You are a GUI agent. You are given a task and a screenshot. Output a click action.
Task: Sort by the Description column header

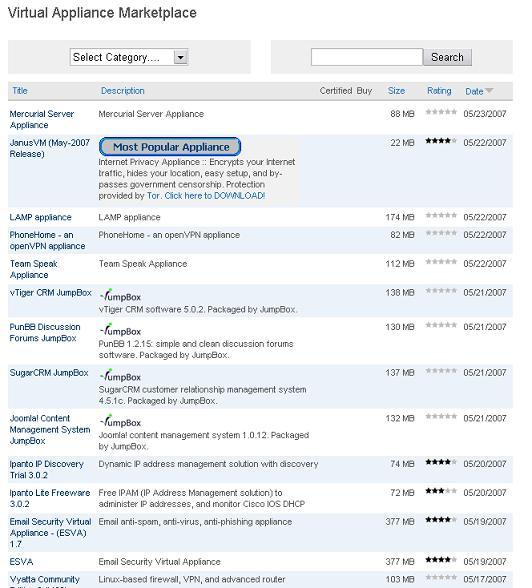pyautogui.click(x=123, y=91)
